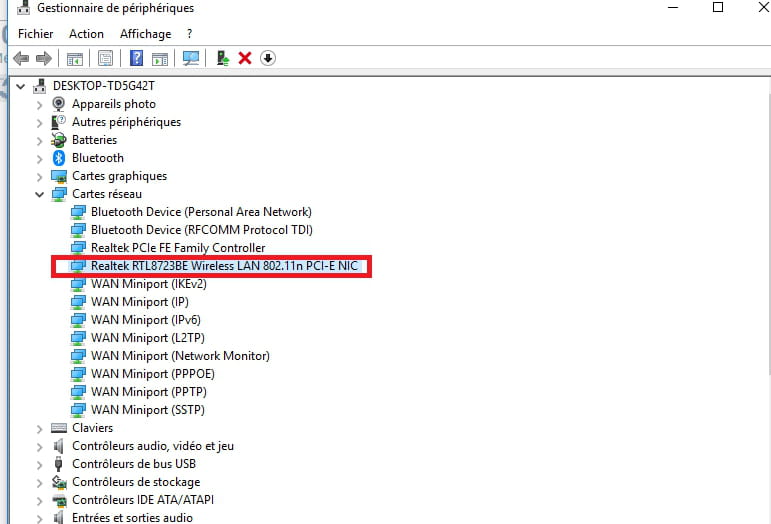Click the Realtek PCIe FE Family Controller icon
The height and width of the screenshot is (524, 771).
(78, 248)
